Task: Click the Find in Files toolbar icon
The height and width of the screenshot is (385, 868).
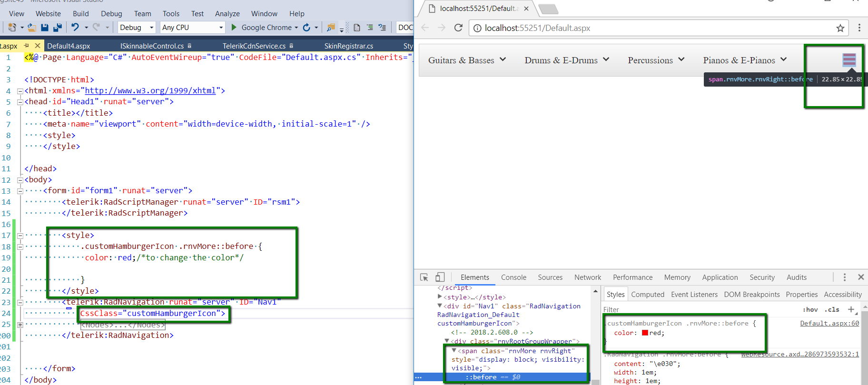Action: pos(331,28)
